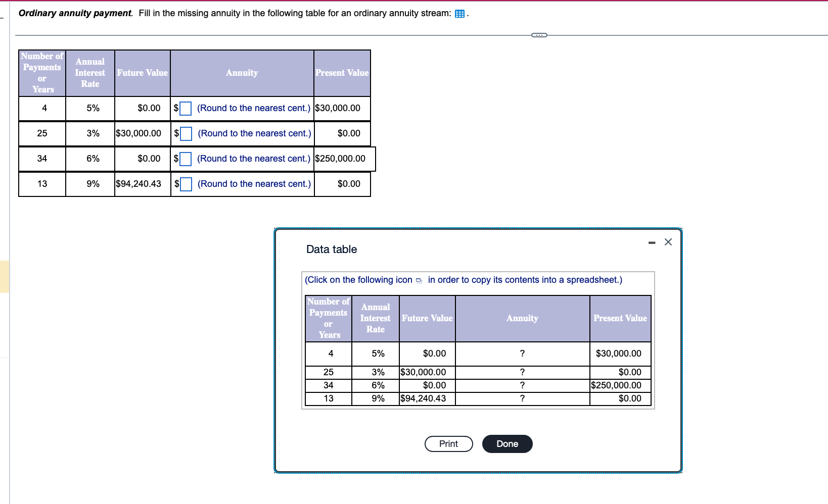Click the $250,000.00 Present Value cell
Image resolution: width=828 pixels, height=504 pixels.
[340, 159]
